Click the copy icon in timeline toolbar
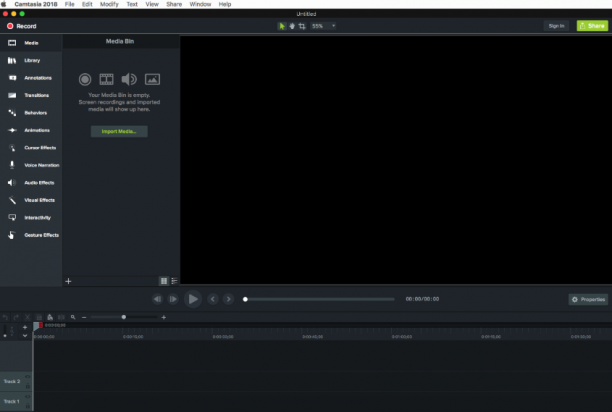Image resolution: width=612 pixels, height=412 pixels. click(39, 317)
